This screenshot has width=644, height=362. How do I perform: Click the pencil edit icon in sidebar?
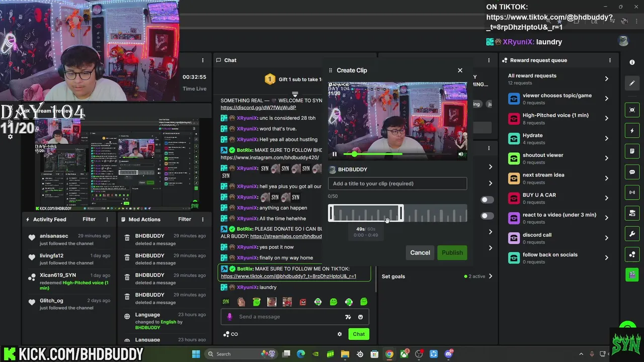click(632, 83)
